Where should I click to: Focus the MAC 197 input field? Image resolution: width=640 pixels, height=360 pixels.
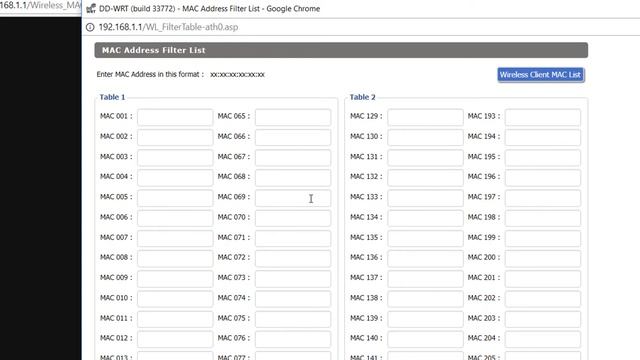543,198
